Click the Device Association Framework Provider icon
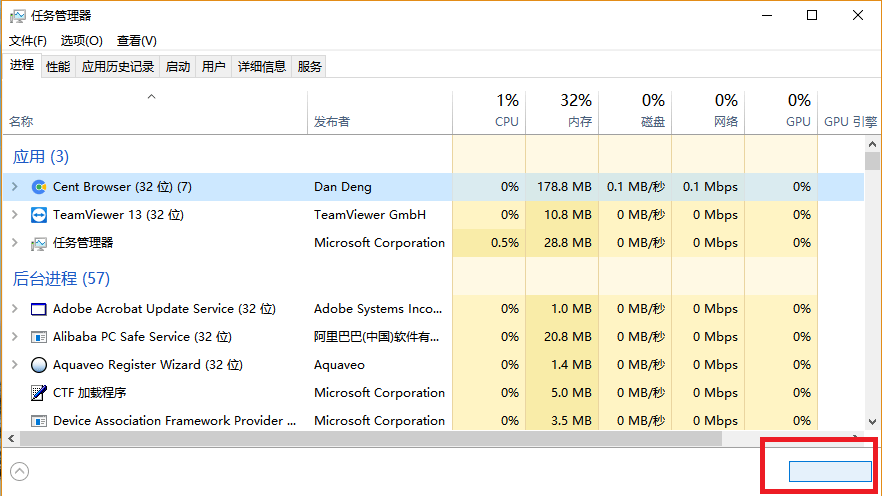This screenshot has width=882, height=496. point(39,421)
